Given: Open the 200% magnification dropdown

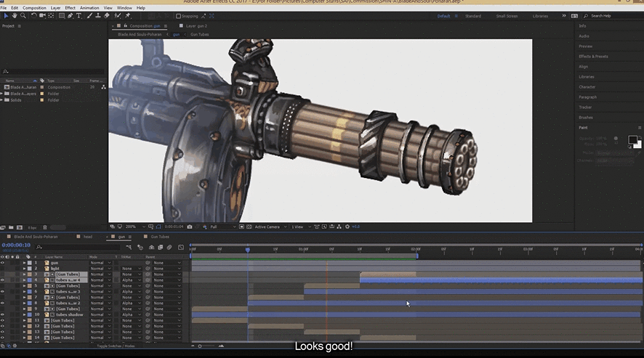Looking at the screenshot, I should pyautogui.click(x=135, y=227).
